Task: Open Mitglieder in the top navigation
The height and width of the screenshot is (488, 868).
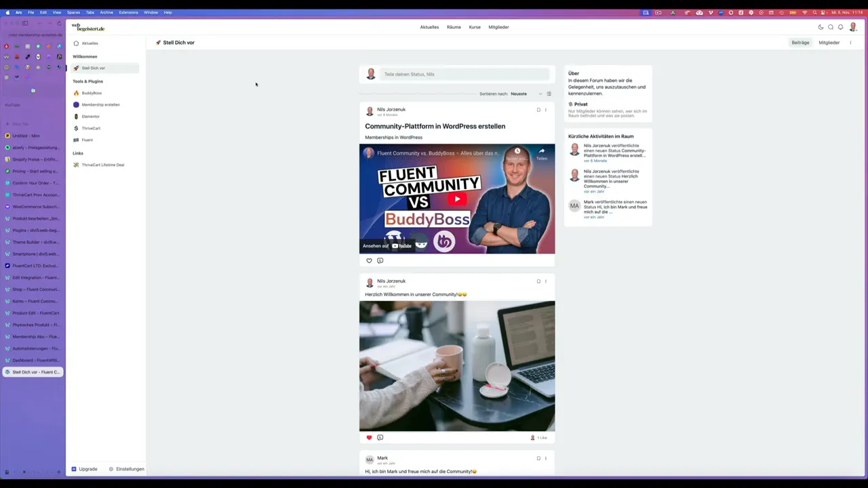Action: point(498,27)
